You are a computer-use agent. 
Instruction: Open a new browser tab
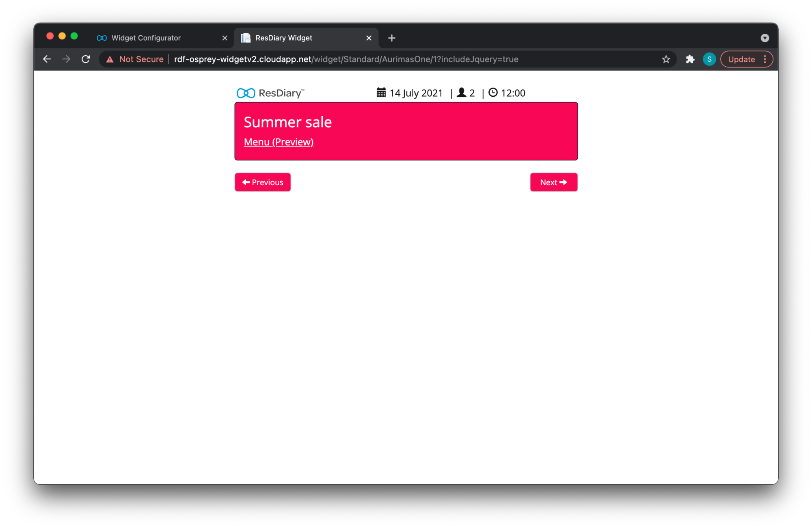391,38
